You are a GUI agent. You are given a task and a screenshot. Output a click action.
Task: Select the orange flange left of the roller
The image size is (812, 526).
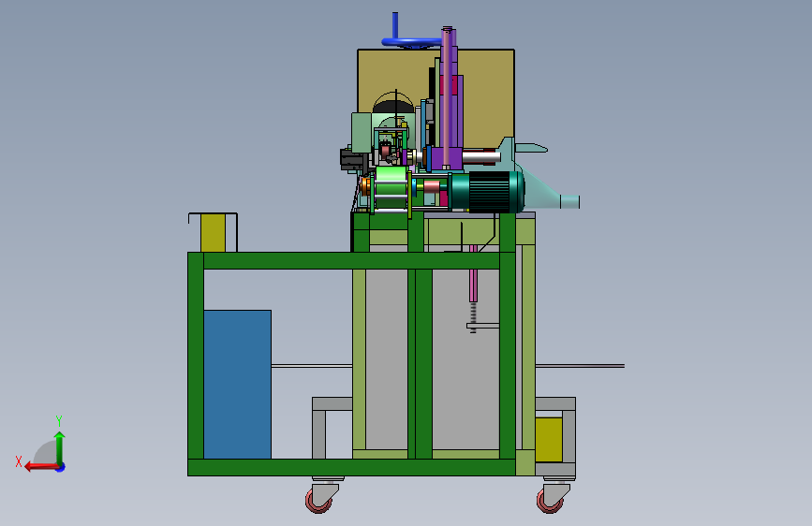point(366,186)
